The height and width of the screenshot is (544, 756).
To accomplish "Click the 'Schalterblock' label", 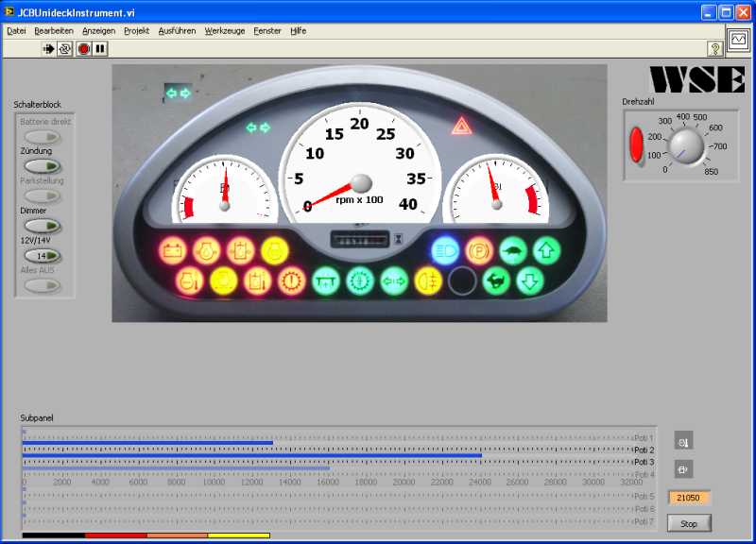I will tap(37, 105).
